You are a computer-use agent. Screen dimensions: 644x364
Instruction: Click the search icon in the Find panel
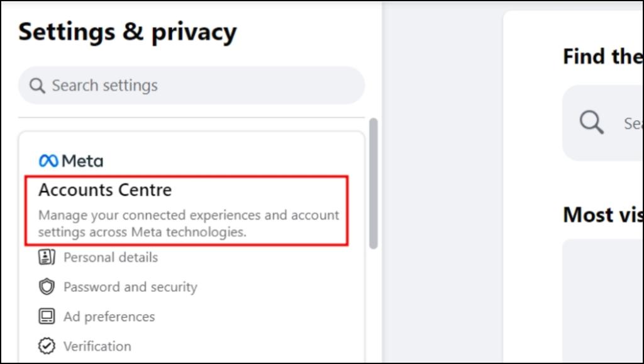(590, 122)
